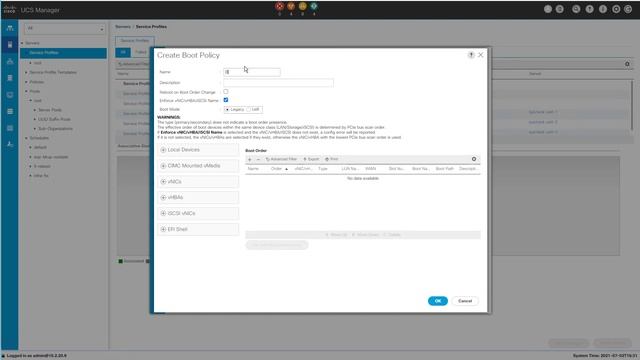The image size is (640, 360).
Task: Expand the CIMC Mounted vMedia section
Action: [198, 166]
